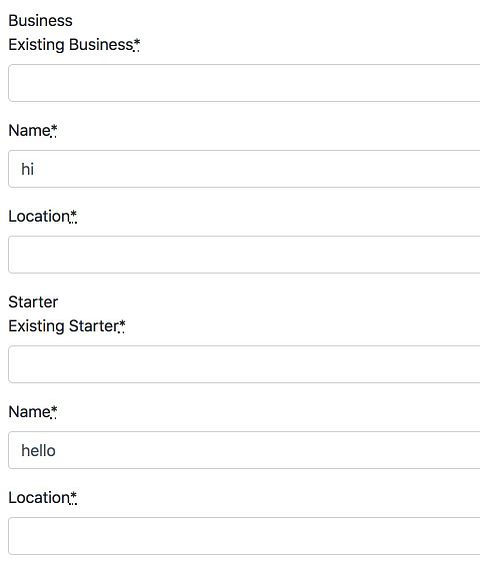Click the Starter Name field containing 'hello'

click(244, 450)
